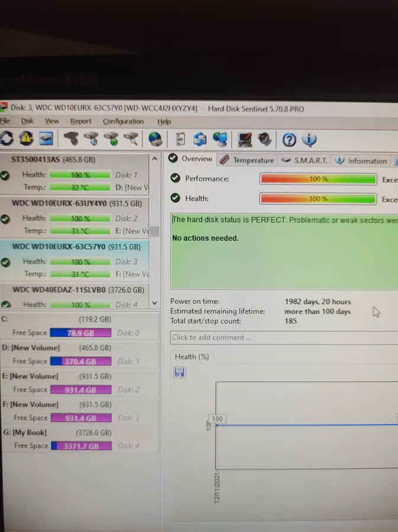Screen dimensions: 398x532
Task: Click the 12/11/2021 date label on graph
Action: [x=217, y=488]
